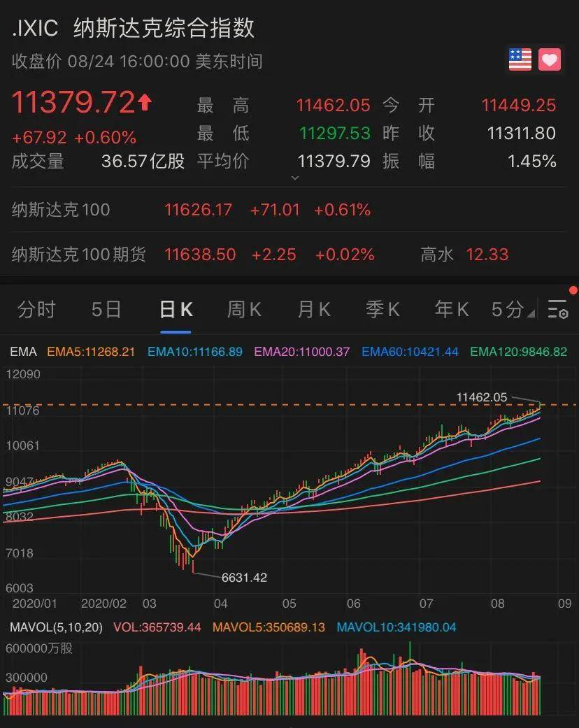Click the 纳斯达克100 index row
This screenshot has width=579, height=728.
click(x=62, y=210)
